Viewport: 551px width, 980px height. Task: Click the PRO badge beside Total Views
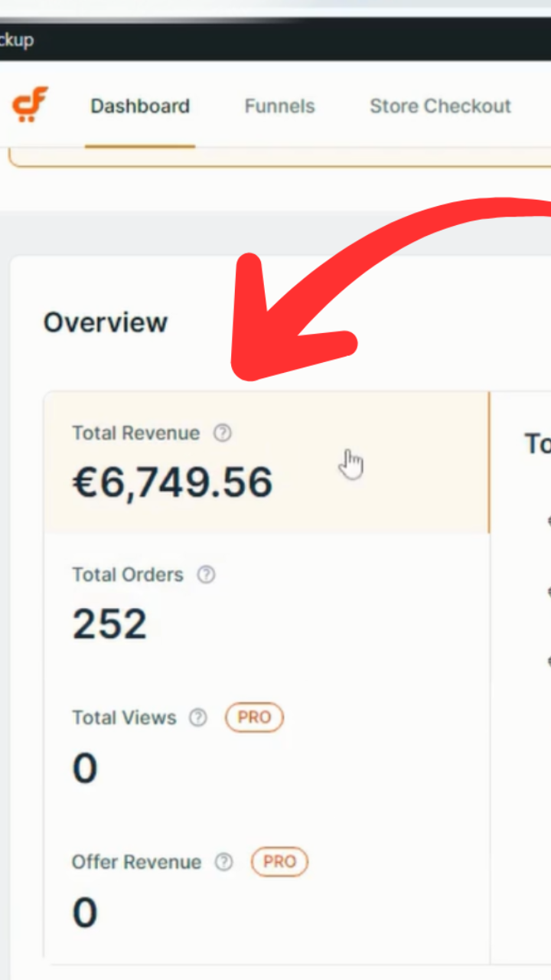254,717
